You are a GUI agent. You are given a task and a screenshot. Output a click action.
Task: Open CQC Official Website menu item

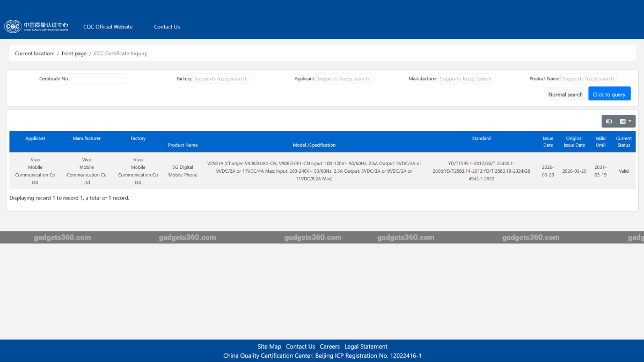[108, 27]
